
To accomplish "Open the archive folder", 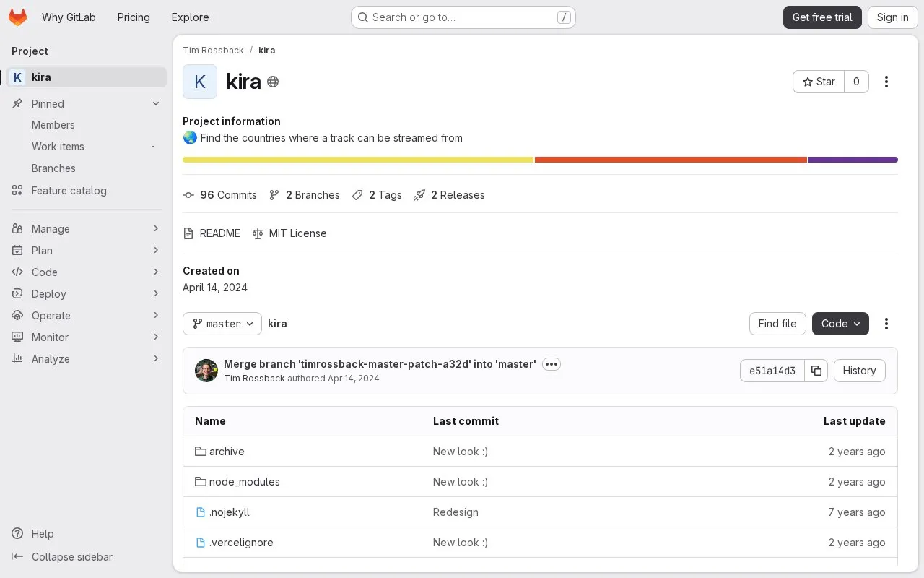I will [x=227, y=452].
